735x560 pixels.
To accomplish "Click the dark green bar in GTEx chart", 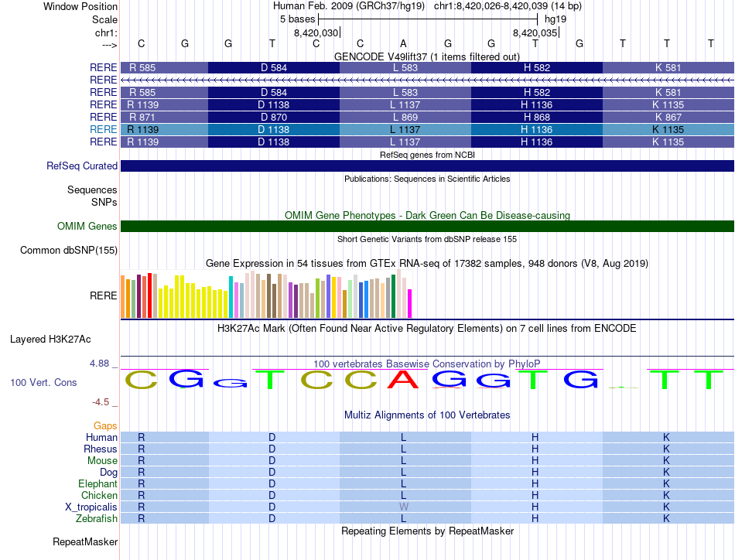I will 394,297.
